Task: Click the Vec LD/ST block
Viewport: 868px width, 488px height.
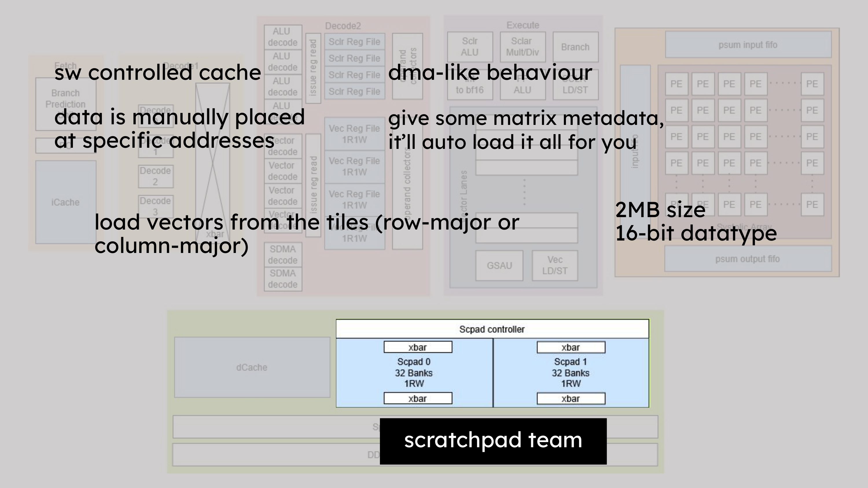Action: tap(555, 265)
